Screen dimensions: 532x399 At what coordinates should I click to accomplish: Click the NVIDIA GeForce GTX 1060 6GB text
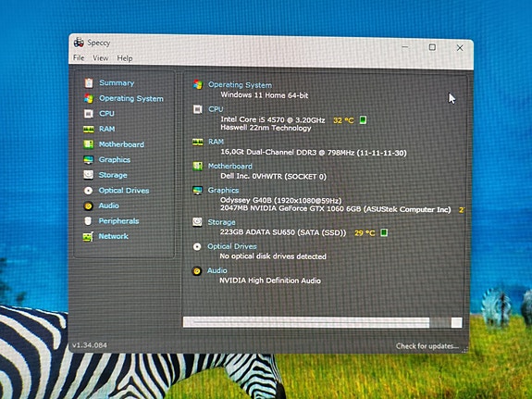click(336, 208)
